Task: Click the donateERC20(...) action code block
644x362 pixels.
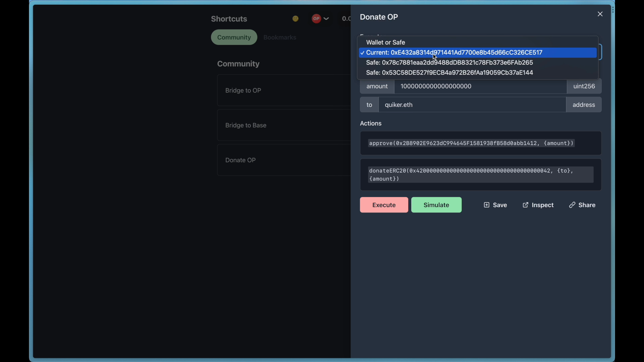Action: [x=481, y=175]
